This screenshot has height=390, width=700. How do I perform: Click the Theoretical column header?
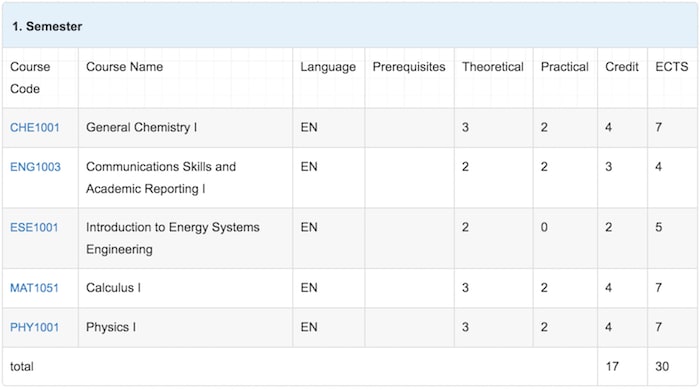click(493, 67)
